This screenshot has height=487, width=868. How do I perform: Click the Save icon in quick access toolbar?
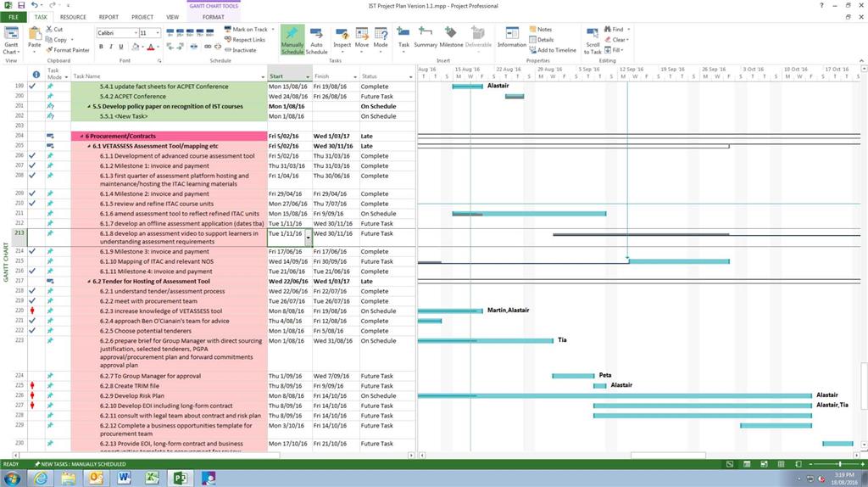[21, 6]
